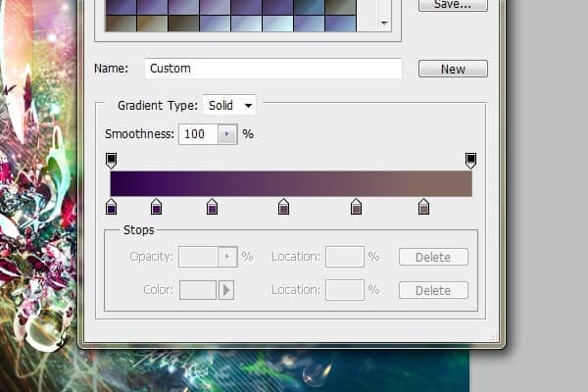Screen dimensions: 588x392
Task: Select the first dark purple color stop
Action: click(111, 207)
